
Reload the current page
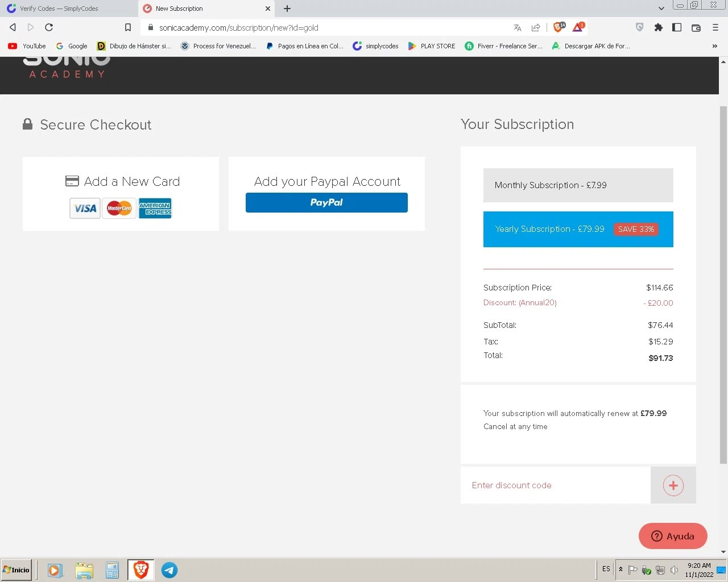point(49,27)
